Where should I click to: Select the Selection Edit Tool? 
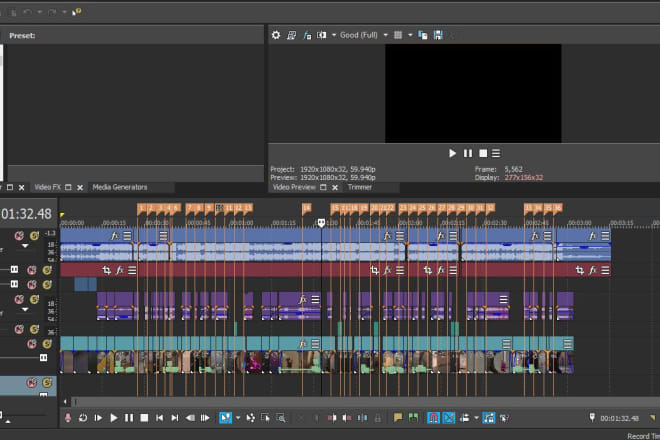pyautogui.click(x=266, y=418)
